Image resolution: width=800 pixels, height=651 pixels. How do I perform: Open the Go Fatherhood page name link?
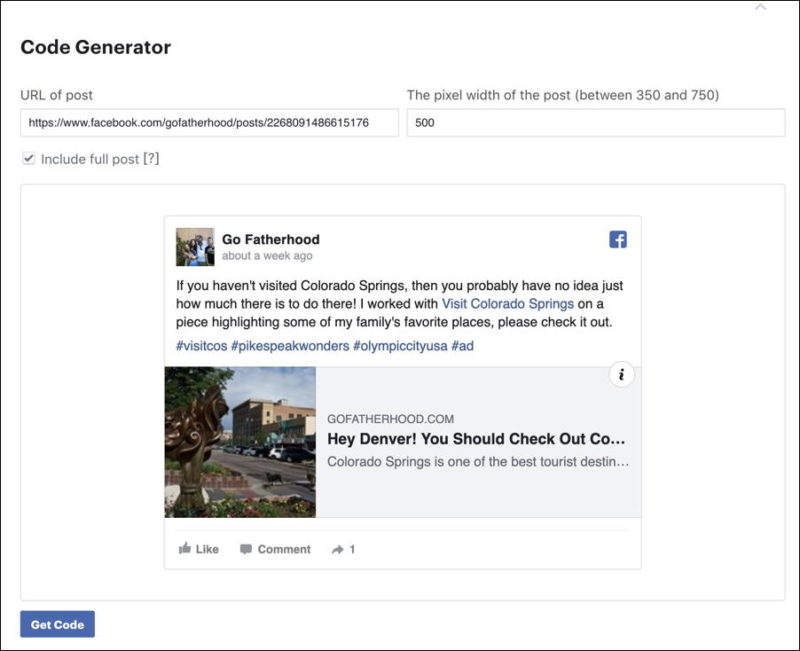tap(270, 240)
